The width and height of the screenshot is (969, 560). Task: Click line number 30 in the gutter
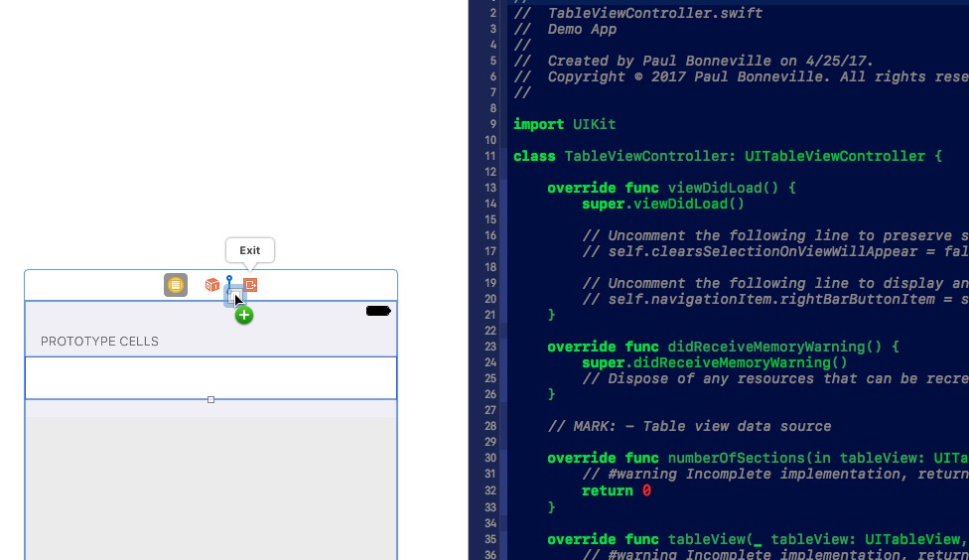[491, 459]
